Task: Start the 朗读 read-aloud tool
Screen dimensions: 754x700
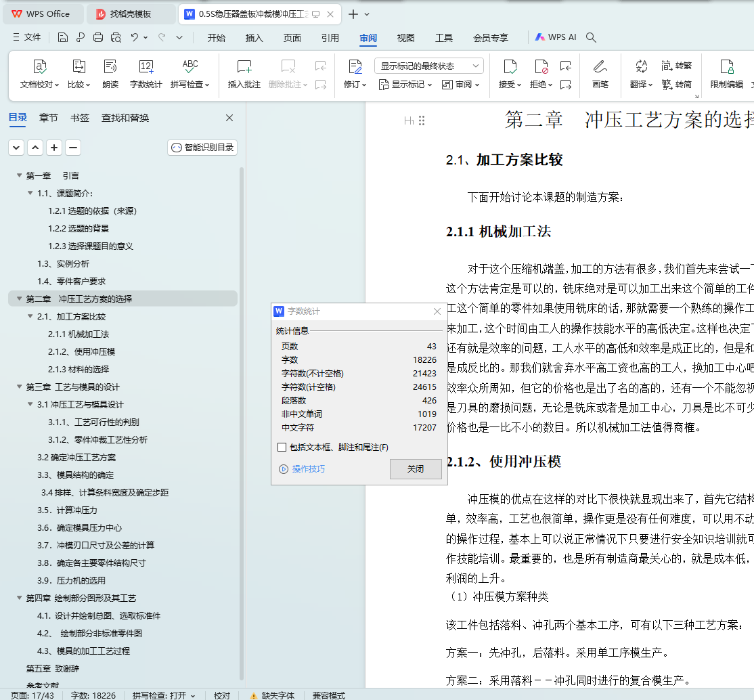Action: point(110,74)
